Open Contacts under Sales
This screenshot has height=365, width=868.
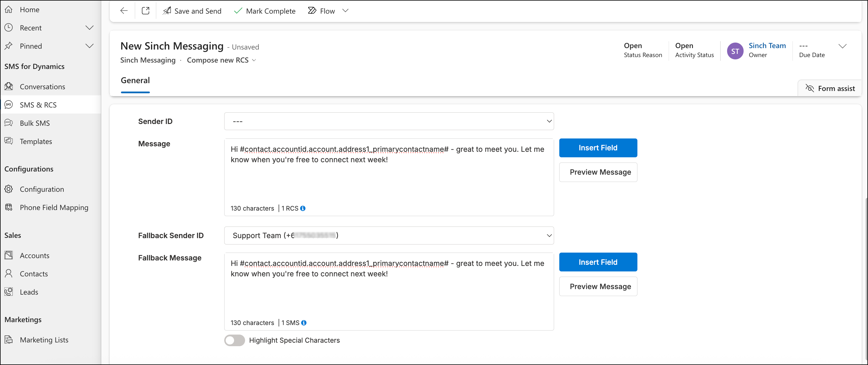point(34,273)
